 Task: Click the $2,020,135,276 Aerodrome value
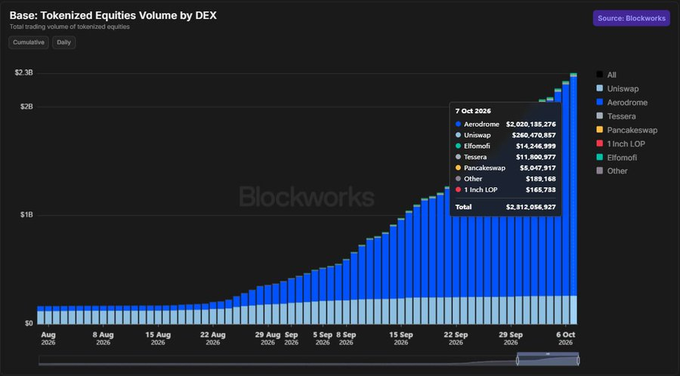coord(531,124)
